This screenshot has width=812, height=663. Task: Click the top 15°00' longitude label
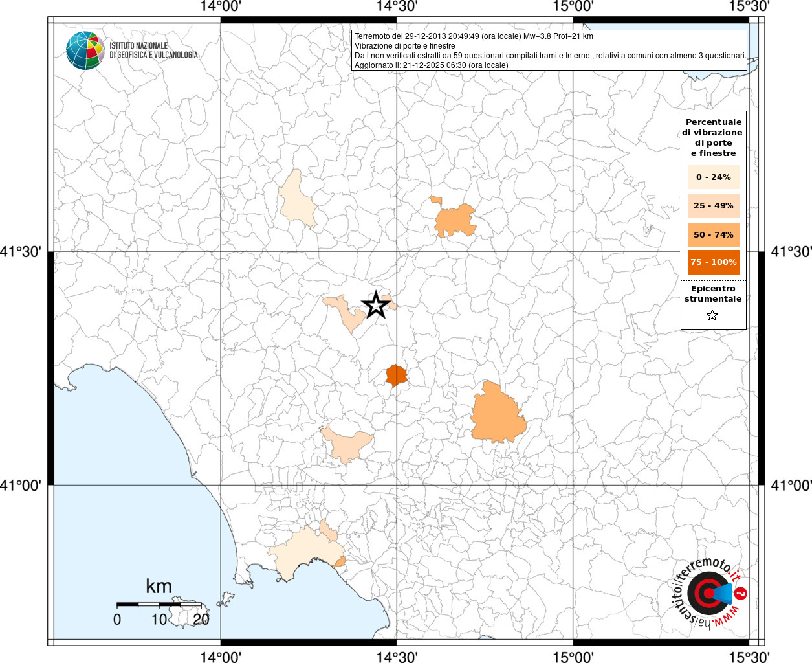(573, 6)
